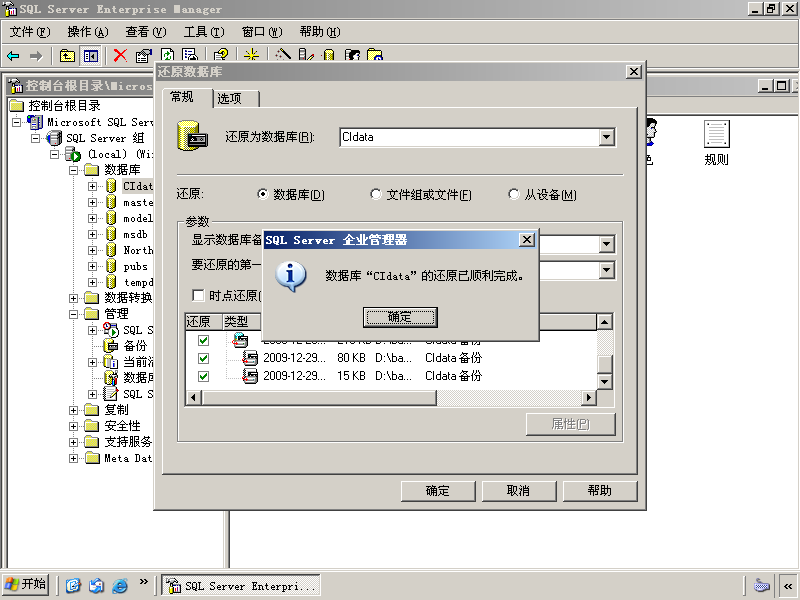Expand the 复制 tree node
Viewport: 800px width, 600px height.
pos(73,410)
